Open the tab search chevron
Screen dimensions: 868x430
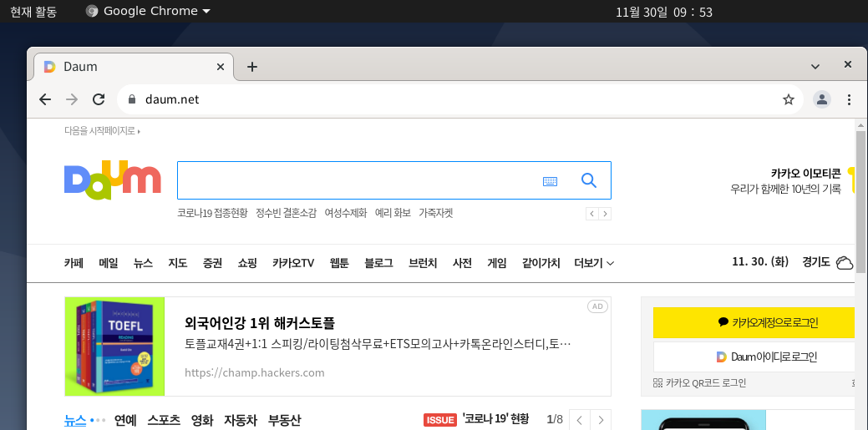pyautogui.click(x=815, y=67)
